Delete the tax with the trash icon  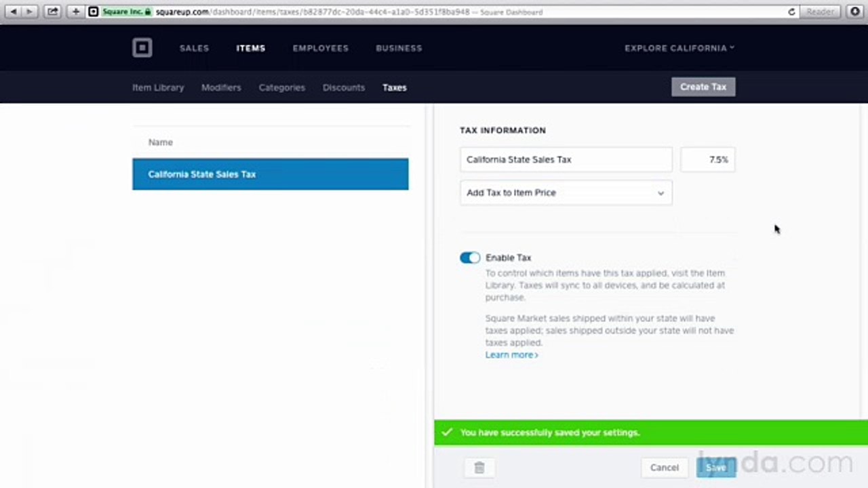coord(479,468)
